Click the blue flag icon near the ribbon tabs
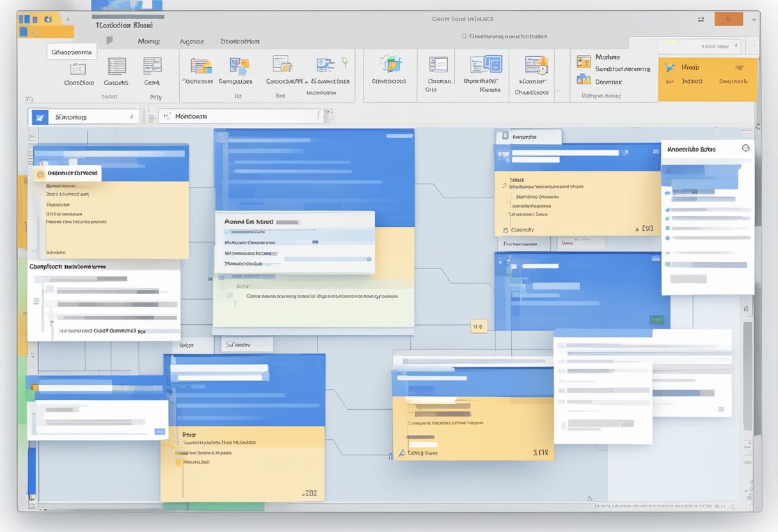Screen dimensions: 778x532 click(x=109, y=40)
